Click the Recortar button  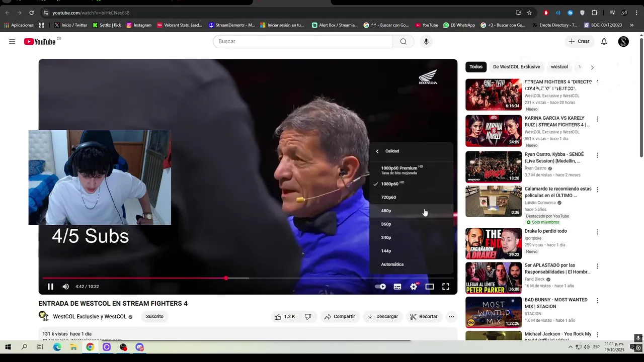(x=424, y=317)
